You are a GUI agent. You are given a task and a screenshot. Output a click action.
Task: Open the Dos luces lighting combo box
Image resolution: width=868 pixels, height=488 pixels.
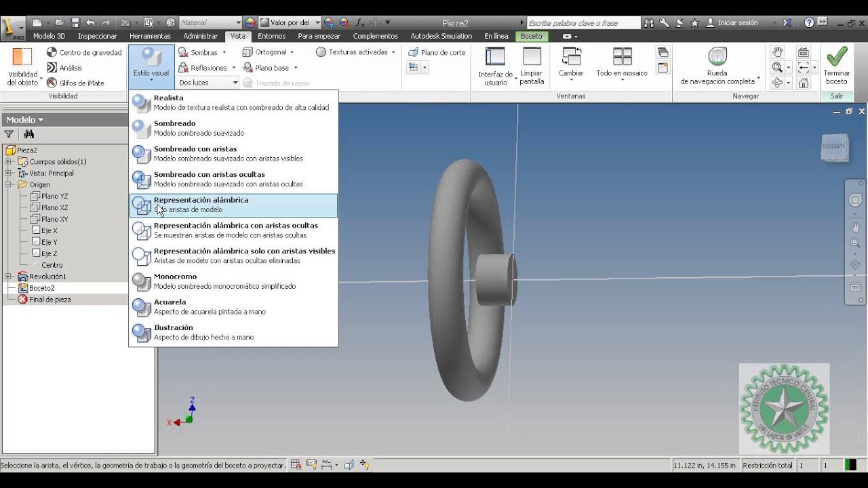[x=208, y=83]
